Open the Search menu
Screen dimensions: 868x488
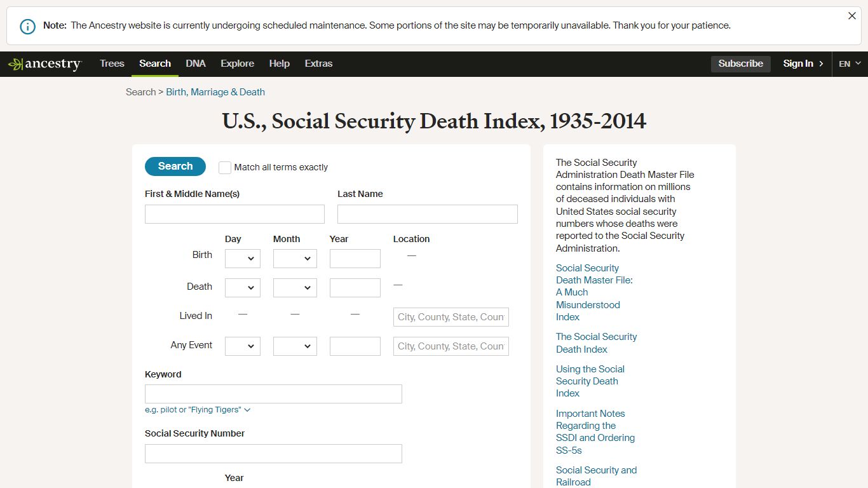point(155,64)
